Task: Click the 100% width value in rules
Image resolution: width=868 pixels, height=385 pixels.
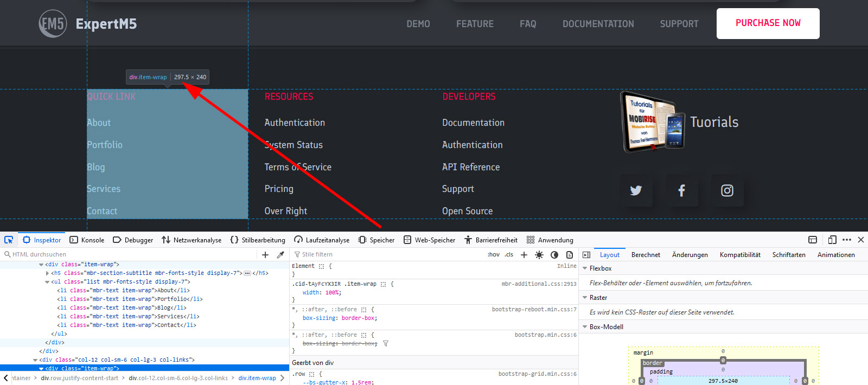Action: tap(332, 293)
